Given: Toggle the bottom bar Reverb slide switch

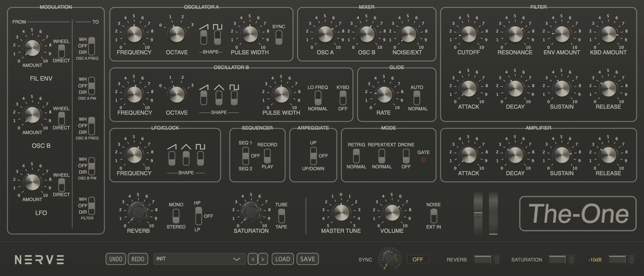Looking at the screenshot, I should pyautogui.click(x=487, y=260).
